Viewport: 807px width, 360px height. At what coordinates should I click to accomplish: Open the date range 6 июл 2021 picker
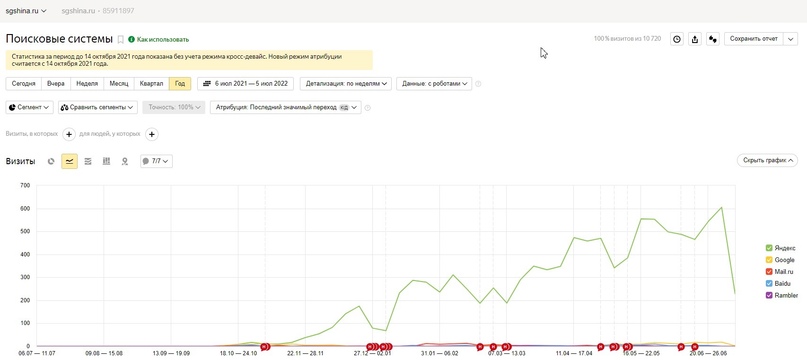click(x=245, y=84)
